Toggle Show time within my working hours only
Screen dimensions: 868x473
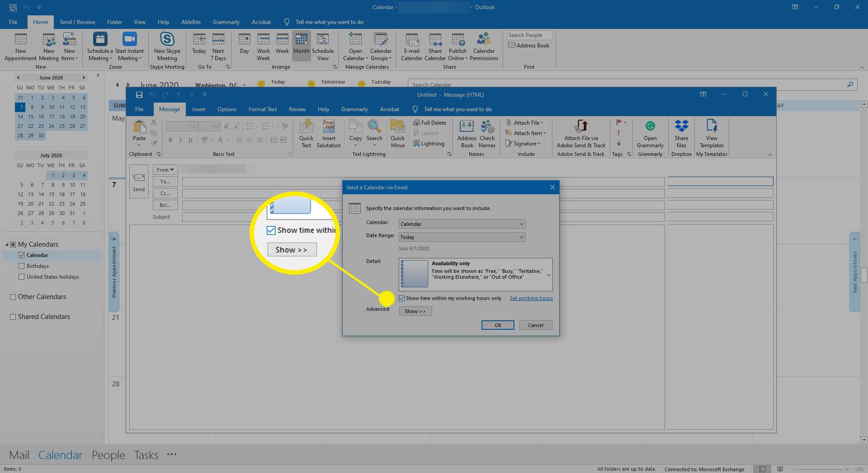401,298
